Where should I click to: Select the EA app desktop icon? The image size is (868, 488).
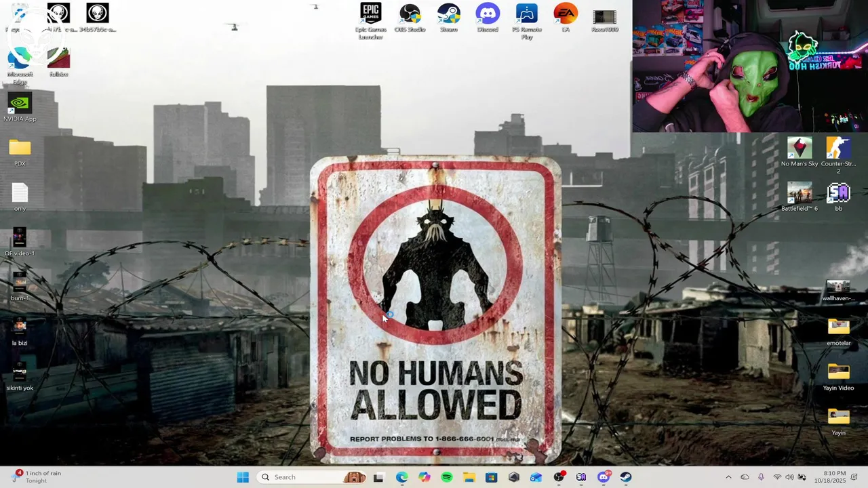pyautogui.click(x=566, y=18)
